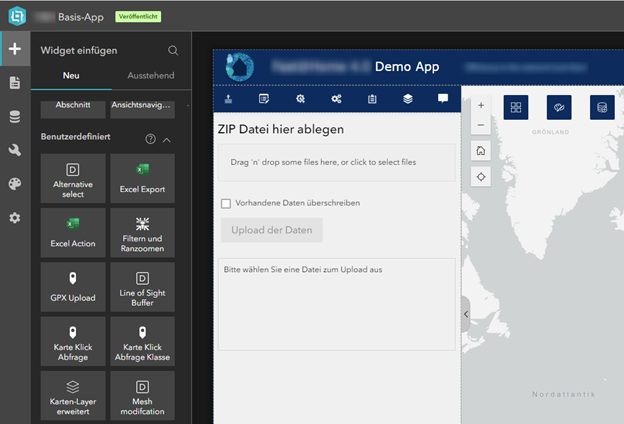Screen dimensions: 624x424
Task: Show help for Benutzerdefiniert section
Action: [x=150, y=139]
